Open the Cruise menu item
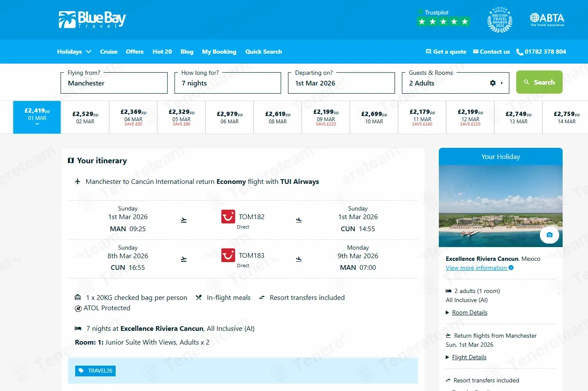Viewport: 588px width, 391px height. coord(109,52)
